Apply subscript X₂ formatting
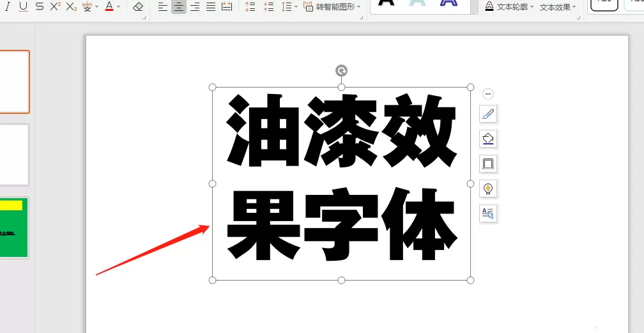Image resolution: width=644 pixels, height=333 pixels. tap(71, 6)
